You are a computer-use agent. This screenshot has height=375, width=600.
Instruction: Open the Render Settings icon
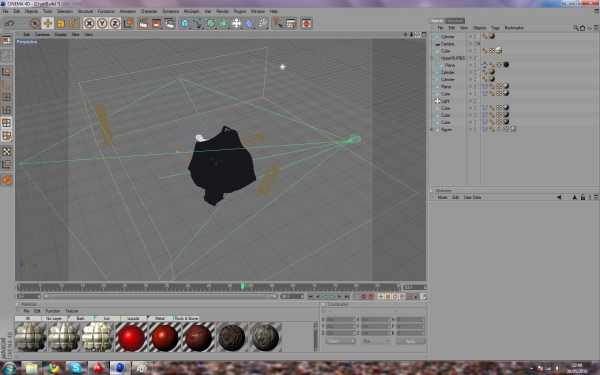[x=169, y=24]
